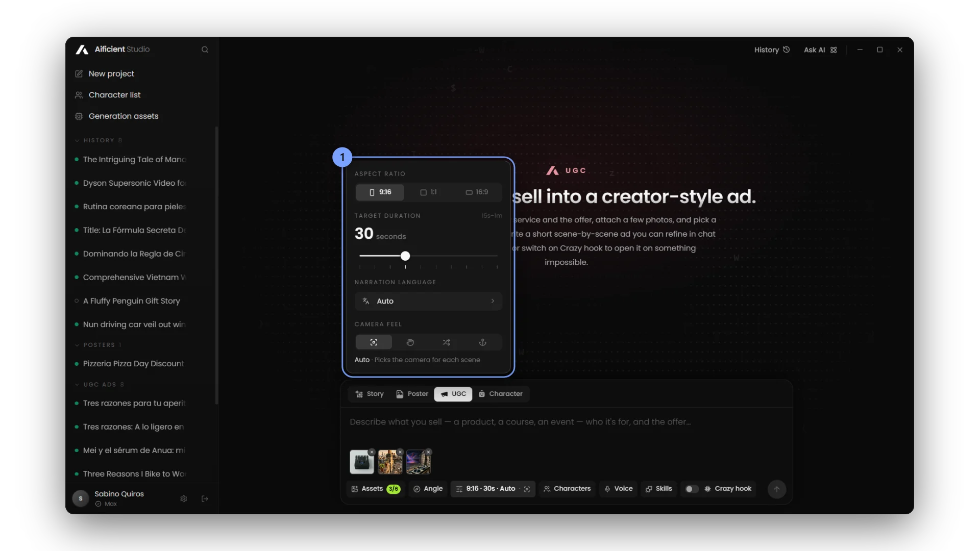980x551 pixels.
Task: Open Narration language Auto dropdown
Action: point(428,301)
